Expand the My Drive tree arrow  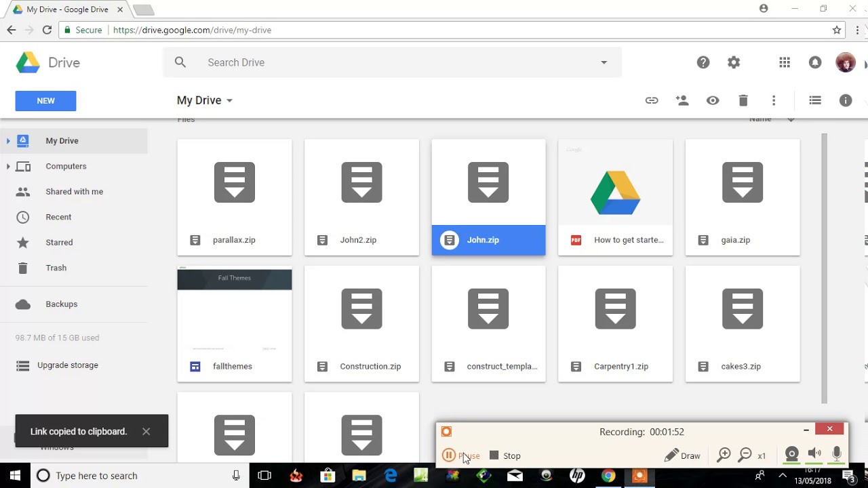pyautogui.click(x=8, y=141)
